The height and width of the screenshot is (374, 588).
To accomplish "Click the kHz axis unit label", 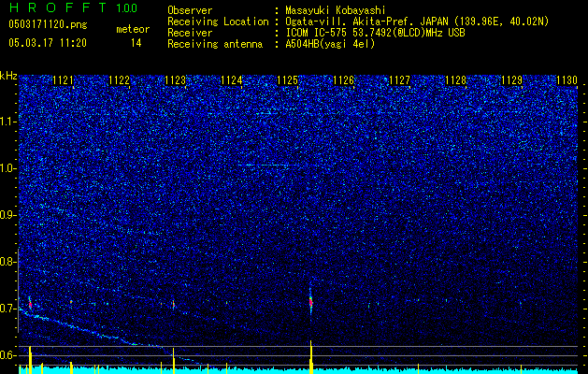I will click(8, 76).
